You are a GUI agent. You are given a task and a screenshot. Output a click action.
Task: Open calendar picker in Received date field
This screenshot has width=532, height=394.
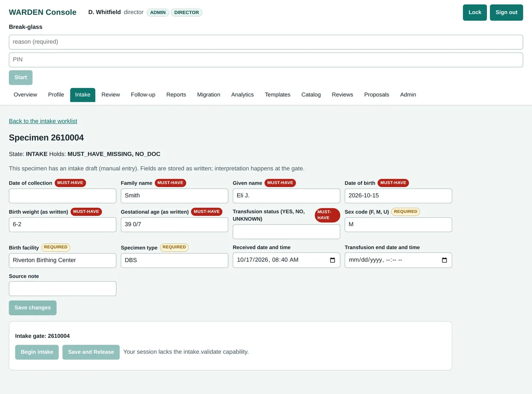click(x=332, y=260)
